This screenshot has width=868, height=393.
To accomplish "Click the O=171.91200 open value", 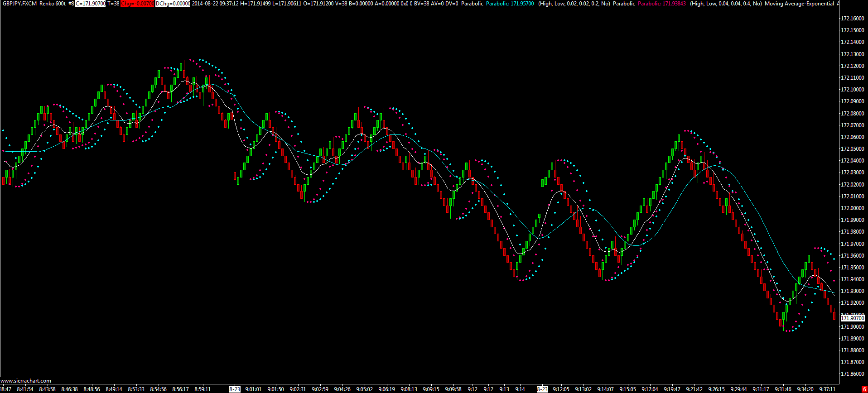I will pos(318,4).
